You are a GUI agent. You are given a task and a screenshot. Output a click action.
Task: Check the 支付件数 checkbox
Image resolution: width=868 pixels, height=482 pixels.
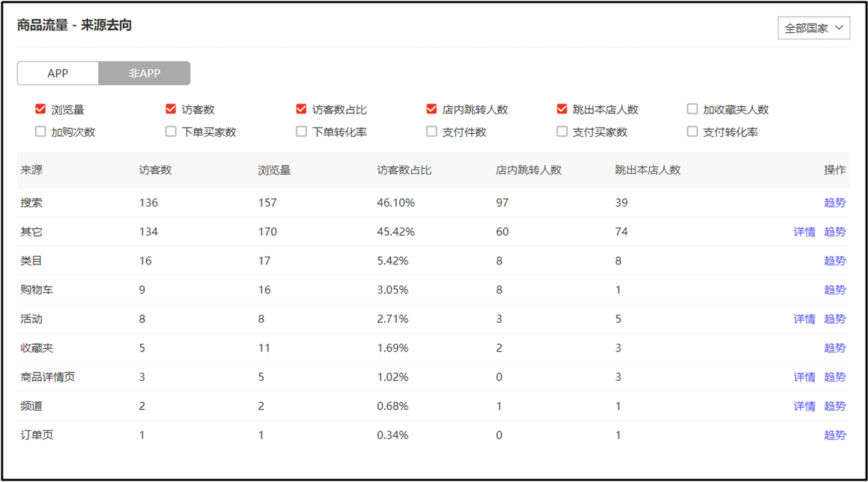432,131
